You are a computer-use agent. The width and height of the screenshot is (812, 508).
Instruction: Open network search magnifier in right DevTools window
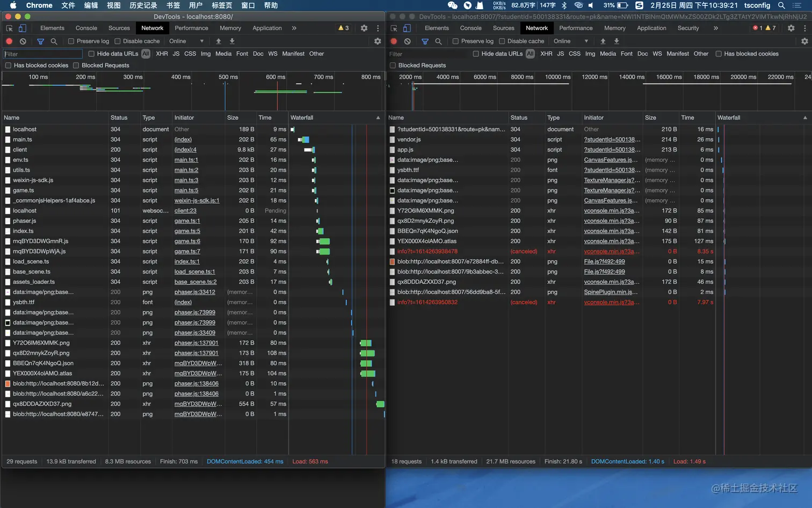[438, 41]
